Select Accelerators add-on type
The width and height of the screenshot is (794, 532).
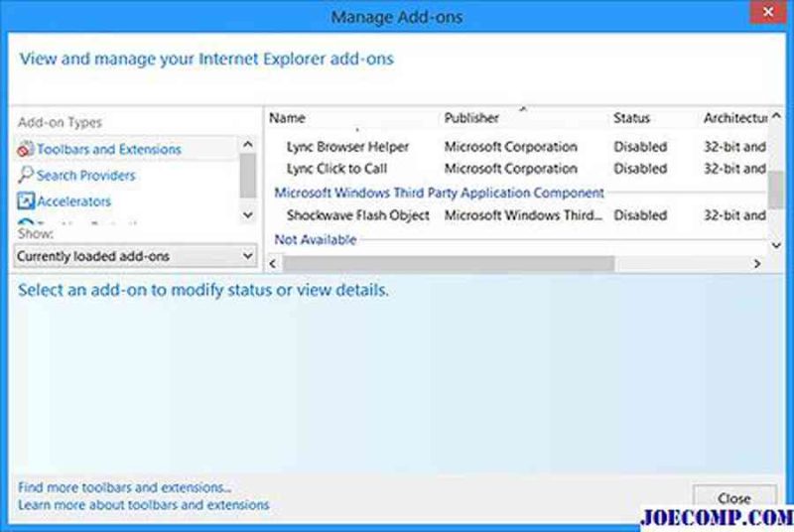click(73, 200)
